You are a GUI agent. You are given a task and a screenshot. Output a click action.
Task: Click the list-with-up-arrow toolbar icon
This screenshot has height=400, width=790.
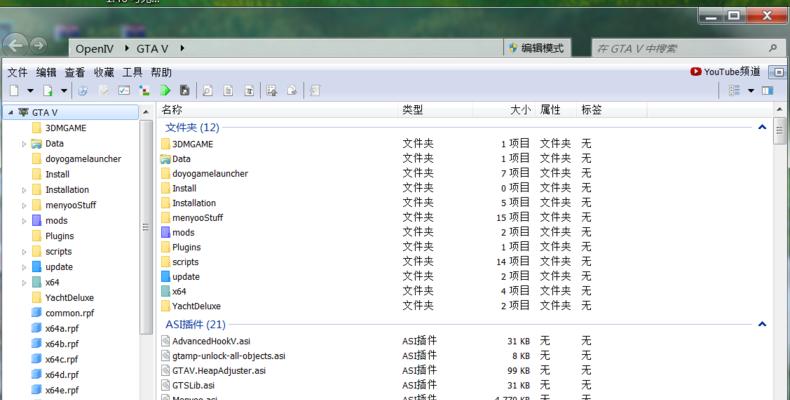pos(272,91)
